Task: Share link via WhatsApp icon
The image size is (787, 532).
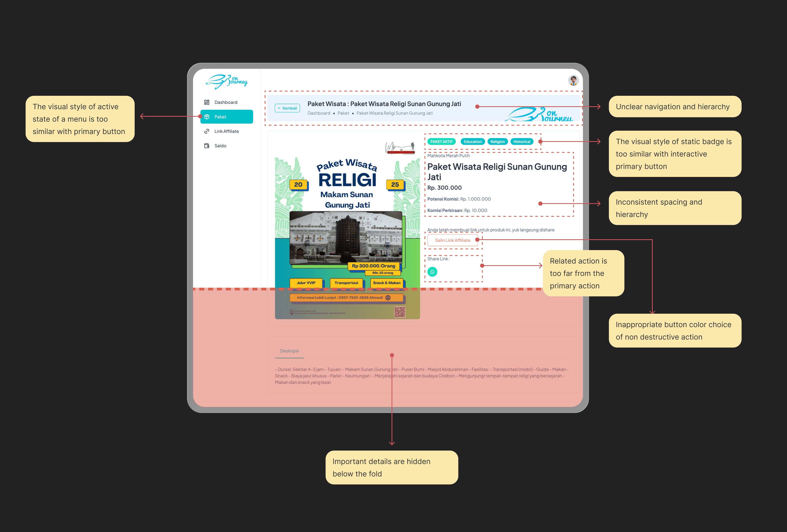Action: (x=432, y=272)
